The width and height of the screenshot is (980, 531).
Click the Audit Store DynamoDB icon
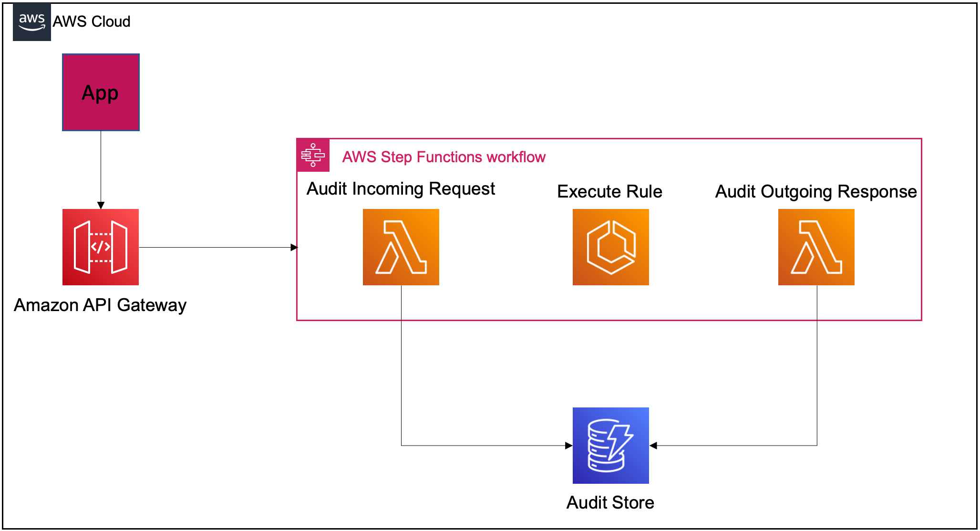pos(611,446)
